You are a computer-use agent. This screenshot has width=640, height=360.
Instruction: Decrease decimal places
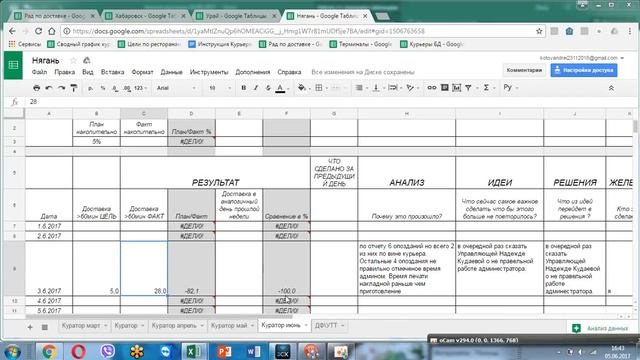[x=115, y=88]
